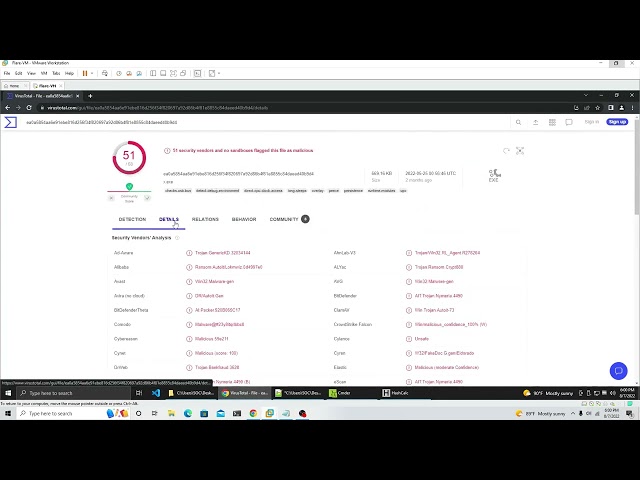640x480 pixels.
Task: Open the VirusTotal apps grid icon
Action: point(552,122)
